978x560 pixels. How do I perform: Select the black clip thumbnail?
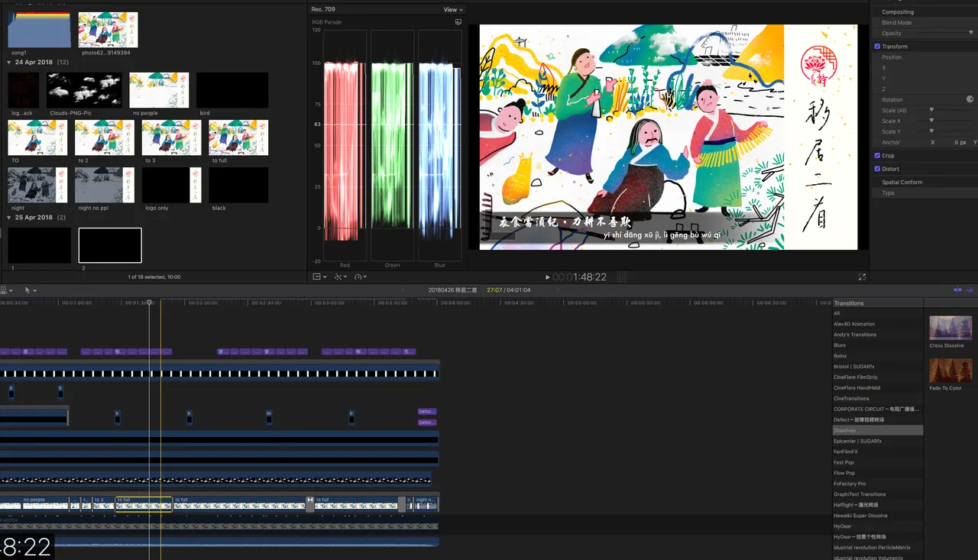pos(238,185)
